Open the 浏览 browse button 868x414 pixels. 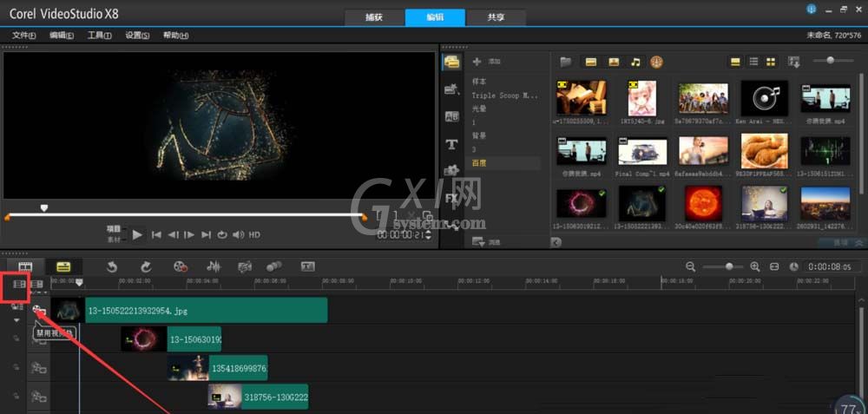485,242
